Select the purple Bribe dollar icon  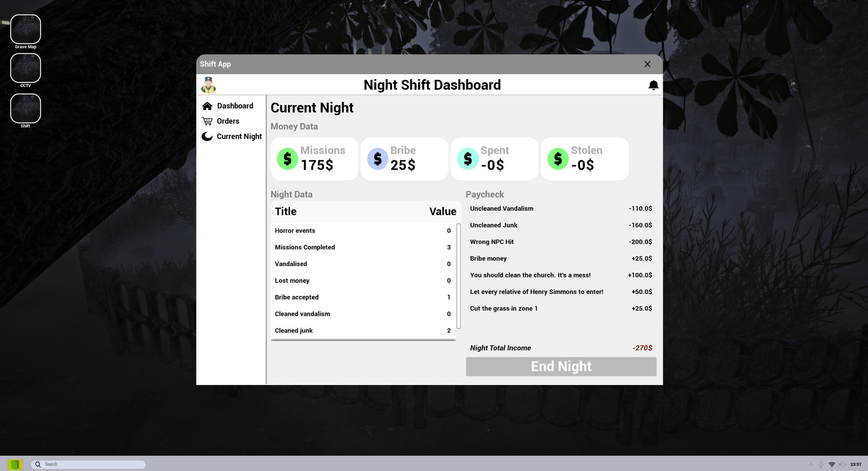(x=377, y=159)
